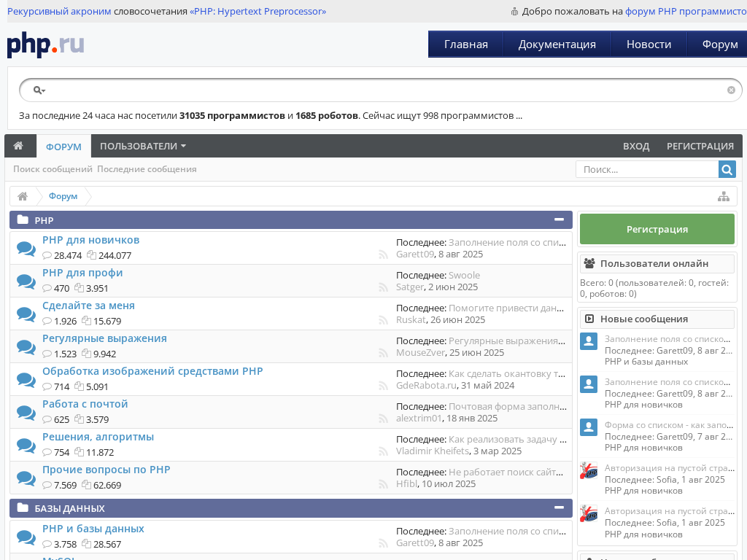
Task: Click the small Поиск... input field
Action: click(x=646, y=169)
